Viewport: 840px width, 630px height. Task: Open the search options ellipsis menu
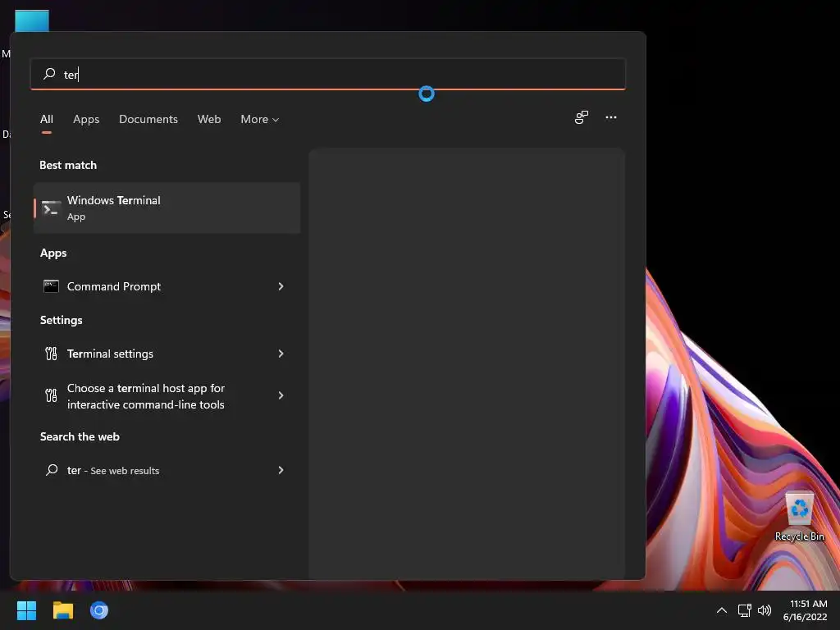tap(610, 117)
